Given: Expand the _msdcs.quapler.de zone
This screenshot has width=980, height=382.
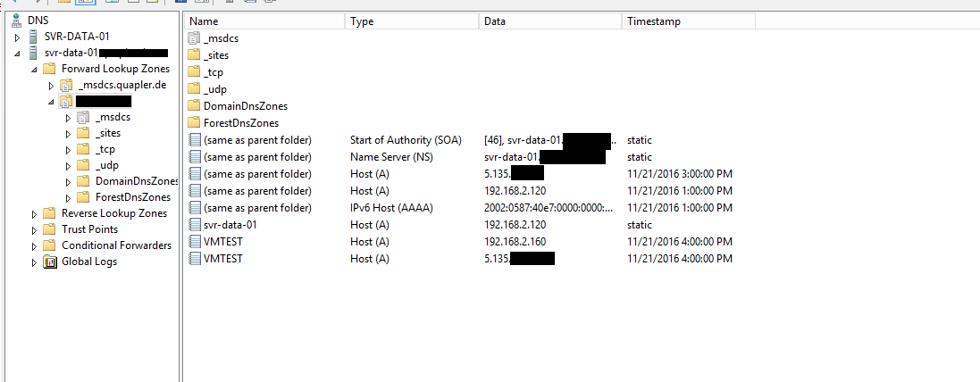Looking at the screenshot, I should [51, 87].
